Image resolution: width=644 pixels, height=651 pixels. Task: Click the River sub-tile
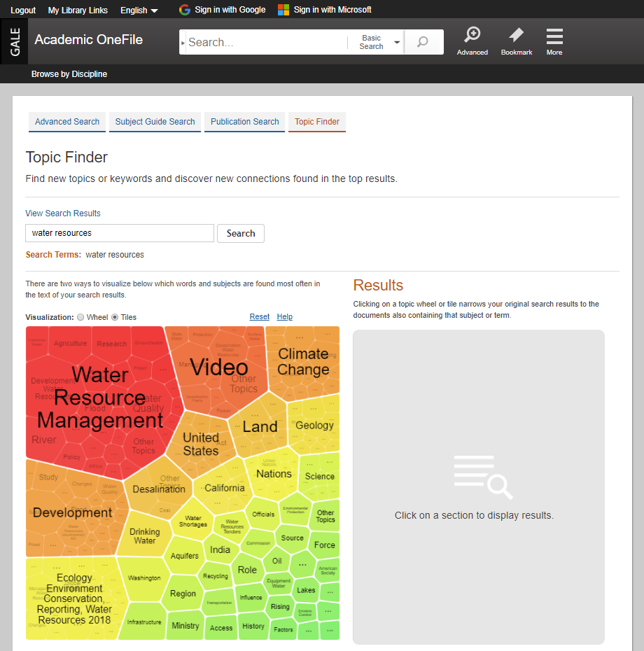point(44,440)
